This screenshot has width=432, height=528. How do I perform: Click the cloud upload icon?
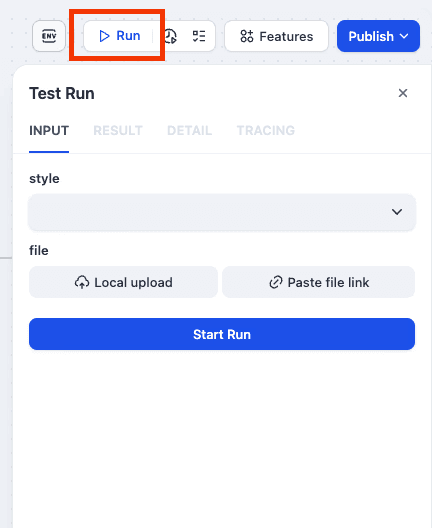tap(82, 282)
